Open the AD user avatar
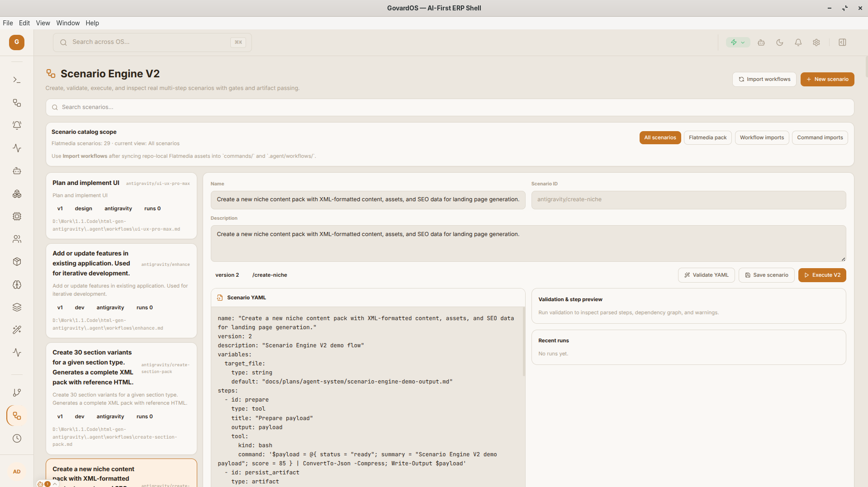This screenshot has width=868, height=487. point(17,472)
